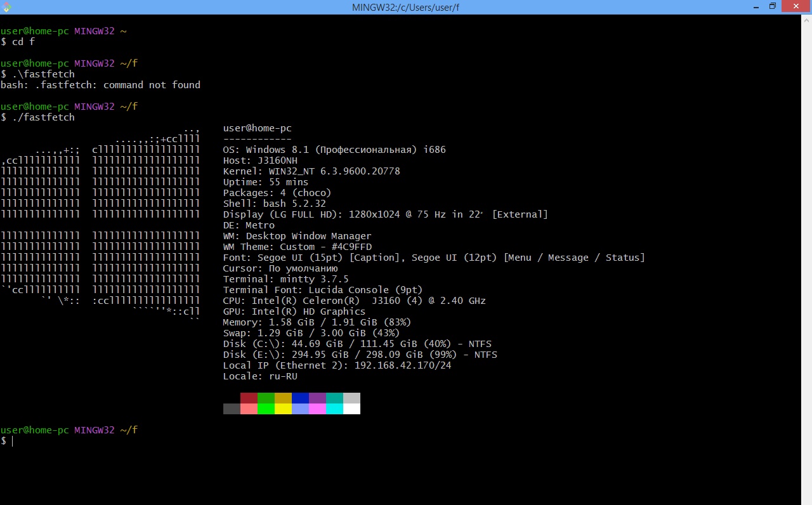
Task: Click the 'Uptime: 55 mins' line
Action: (x=266, y=182)
